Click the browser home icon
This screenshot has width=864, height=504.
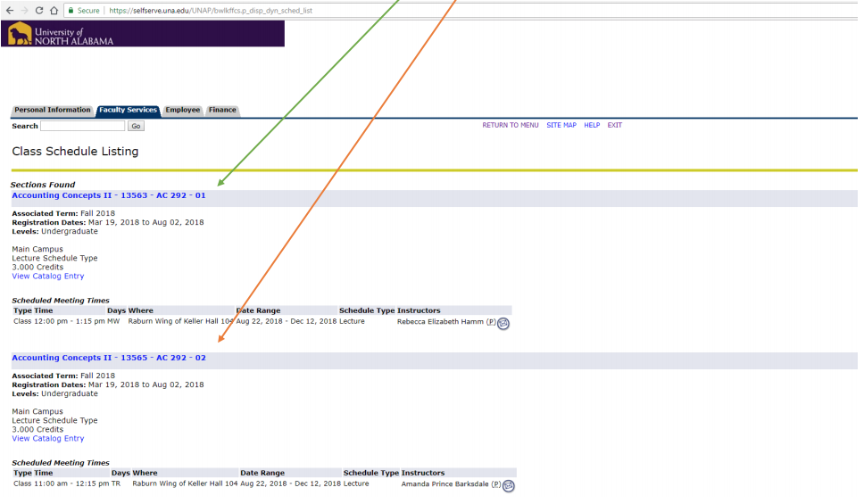point(54,10)
